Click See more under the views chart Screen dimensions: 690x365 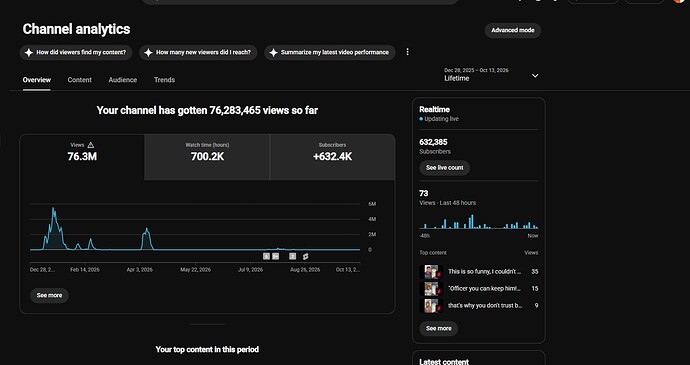pyautogui.click(x=49, y=295)
